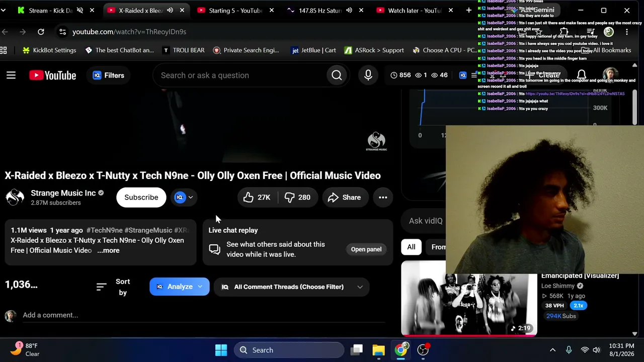Like the video with thumbs up

coord(257,198)
